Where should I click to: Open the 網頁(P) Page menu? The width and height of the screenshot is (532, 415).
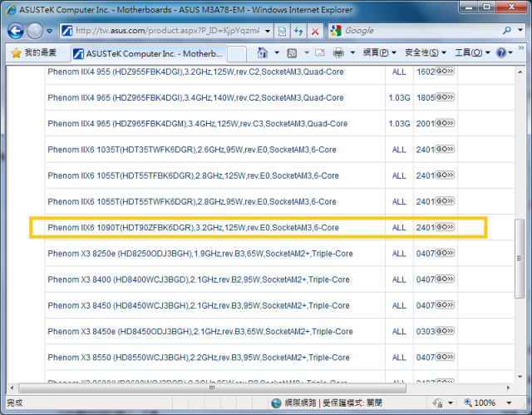(x=380, y=52)
